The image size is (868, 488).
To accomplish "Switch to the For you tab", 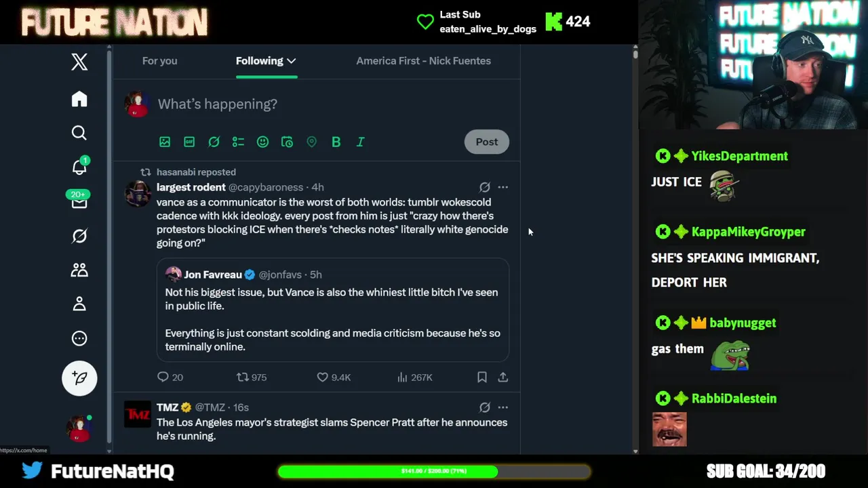I will pos(160,61).
